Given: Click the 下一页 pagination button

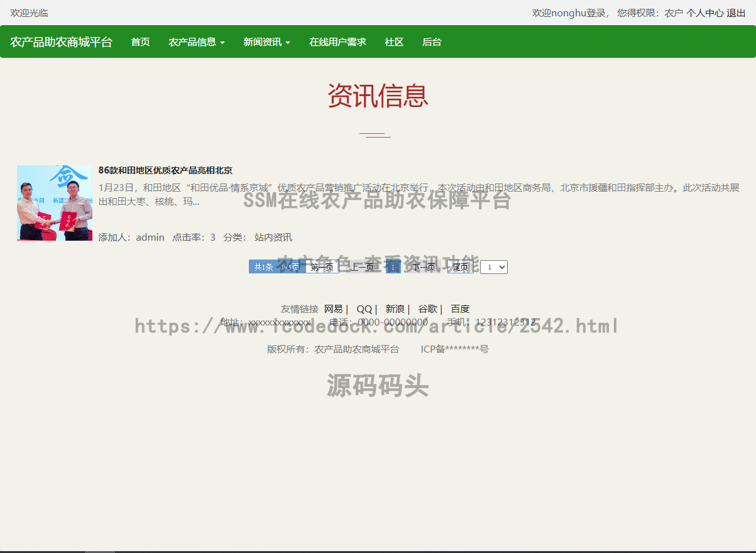Looking at the screenshot, I should point(424,267).
